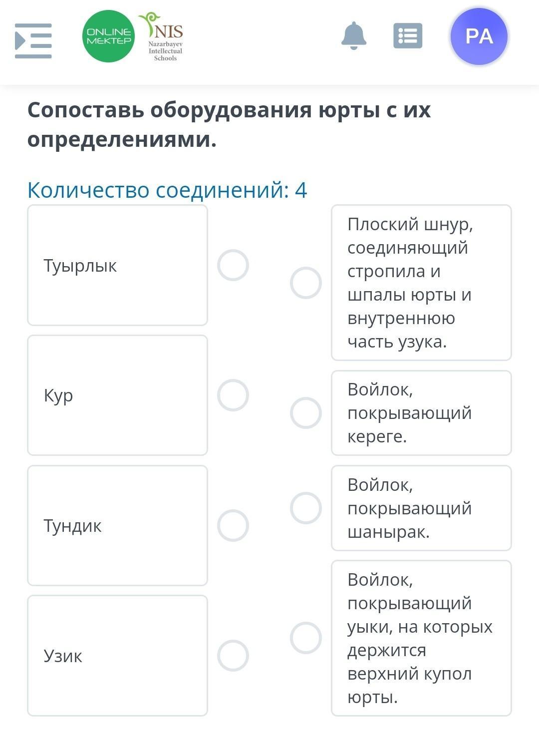Select the connector circle beside Туырлык
539x756 pixels.
coord(233,265)
